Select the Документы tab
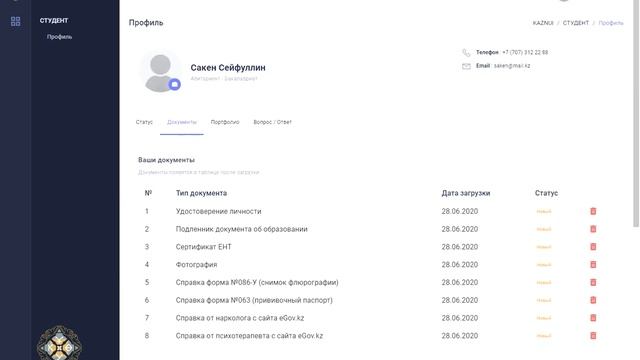The height and width of the screenshot is (360, 640). (x=182, y=122)
